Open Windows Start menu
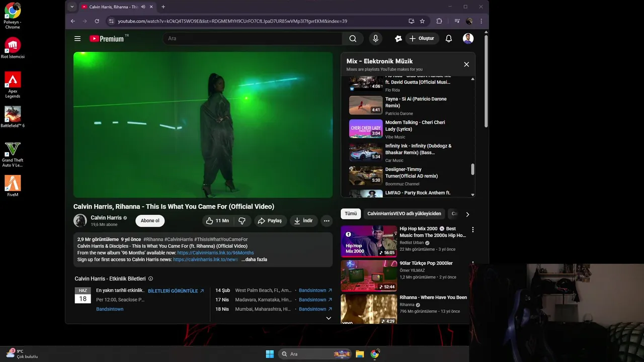The image size is (644, 362). click(270, 354)
